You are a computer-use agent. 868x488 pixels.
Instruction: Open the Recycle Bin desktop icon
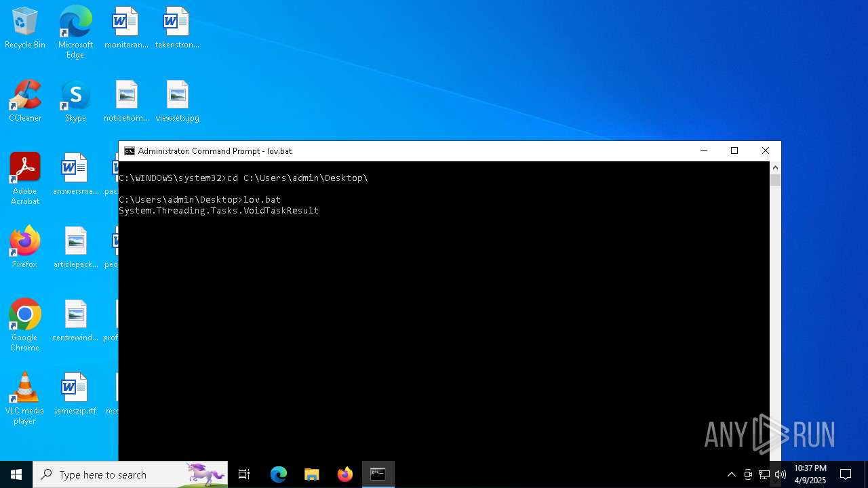tap(25, 28)
